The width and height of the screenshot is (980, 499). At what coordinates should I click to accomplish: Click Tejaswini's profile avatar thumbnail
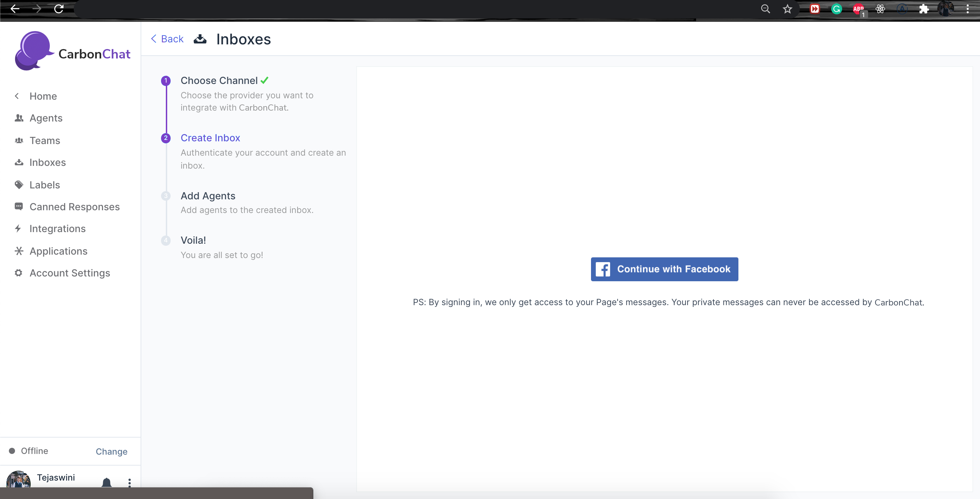(18, 480)
